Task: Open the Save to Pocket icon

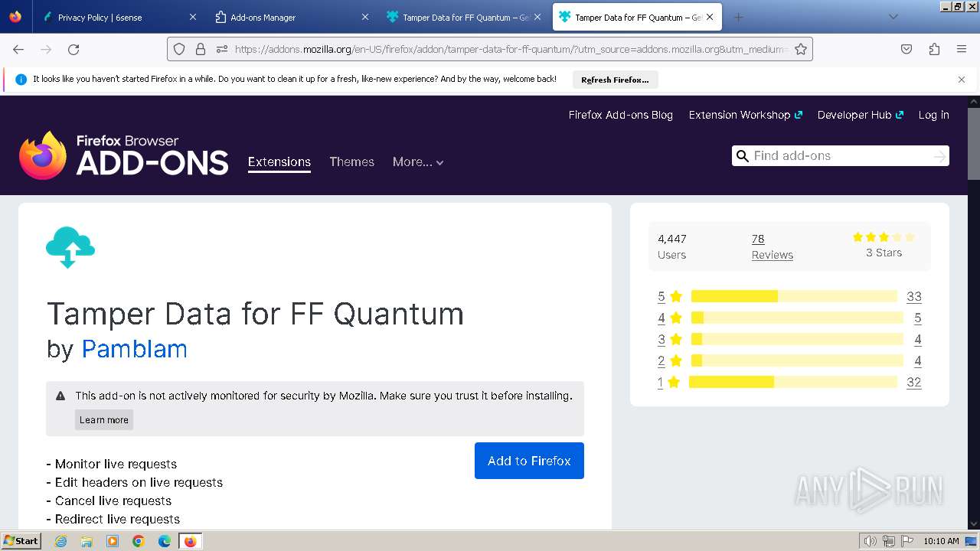Action: [x=906, y=49]
